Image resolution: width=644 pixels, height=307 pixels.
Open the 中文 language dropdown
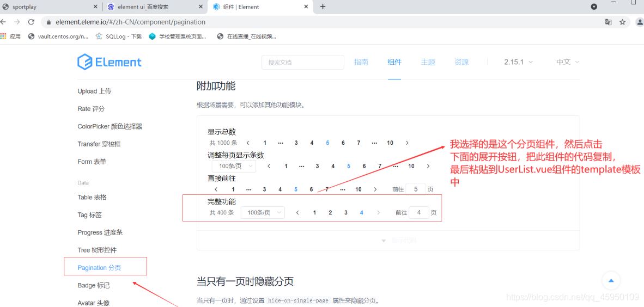pos(568,62)
